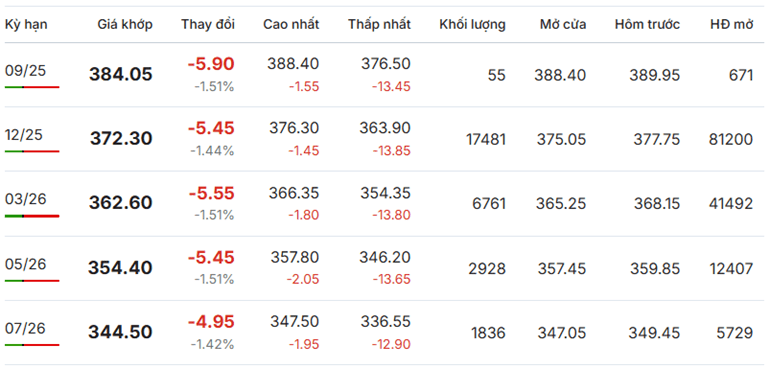Click volume 17481 in 12/25 row

click(486, 140)
